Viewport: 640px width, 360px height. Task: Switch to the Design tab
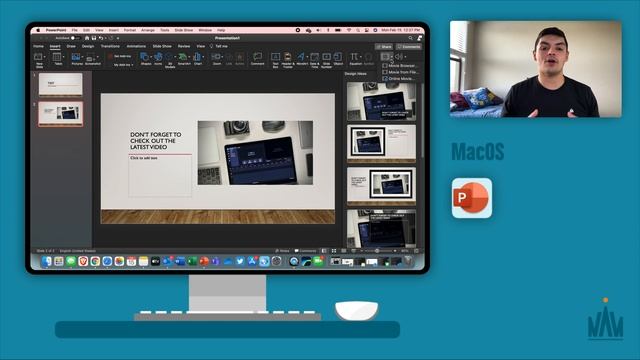click(x=88, y=47)
